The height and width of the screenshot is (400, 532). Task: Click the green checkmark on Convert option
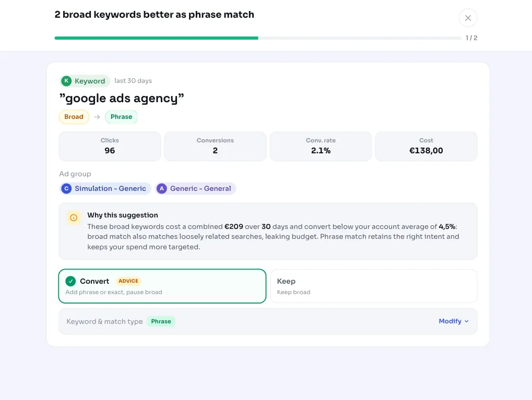click(x=70, y=281)
